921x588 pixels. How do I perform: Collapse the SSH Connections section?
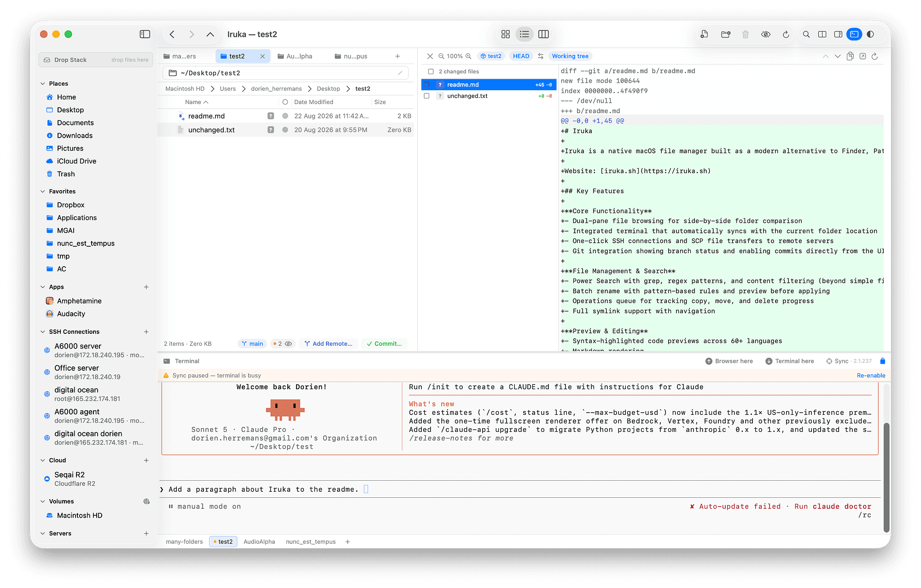click(43, 332)
